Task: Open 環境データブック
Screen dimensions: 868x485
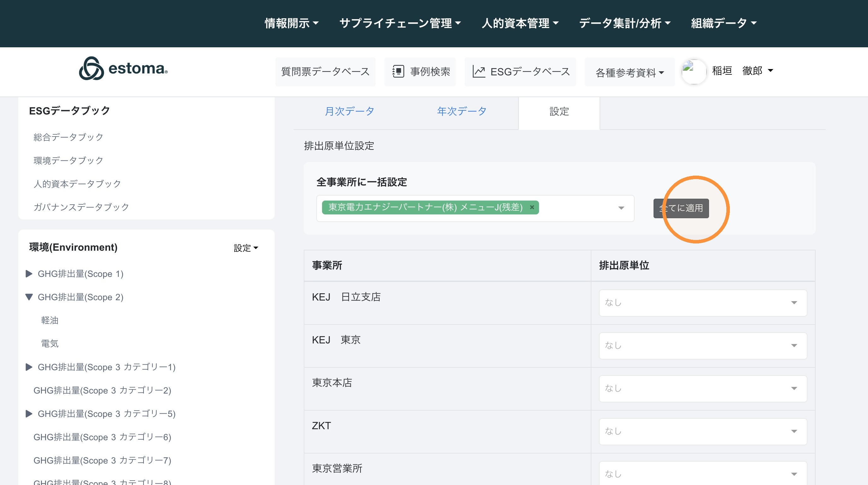Action: (x=68, y=160)
